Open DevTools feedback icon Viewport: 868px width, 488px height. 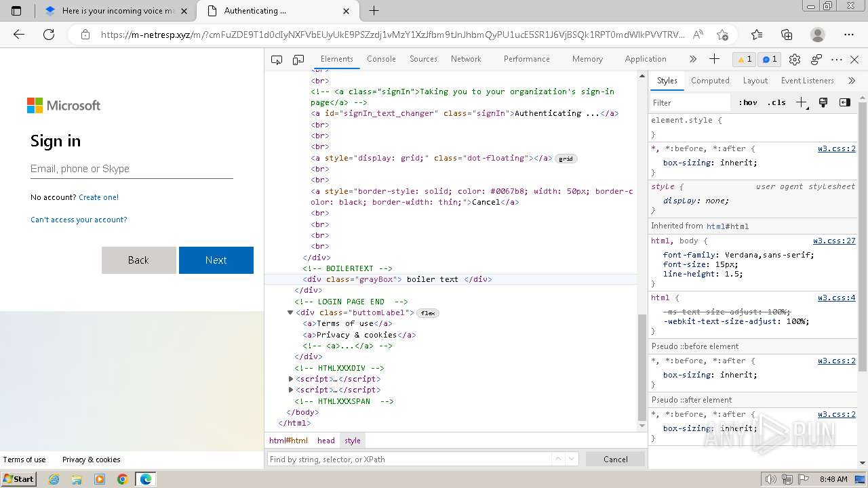tap(816, 60)
